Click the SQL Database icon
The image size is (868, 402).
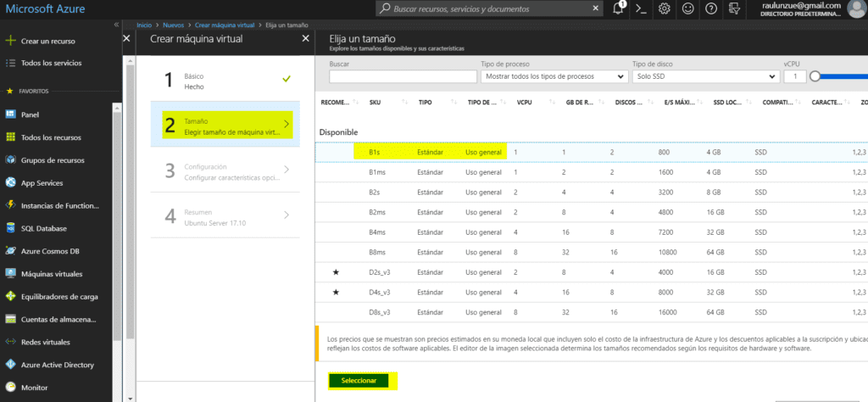(10, 228)
